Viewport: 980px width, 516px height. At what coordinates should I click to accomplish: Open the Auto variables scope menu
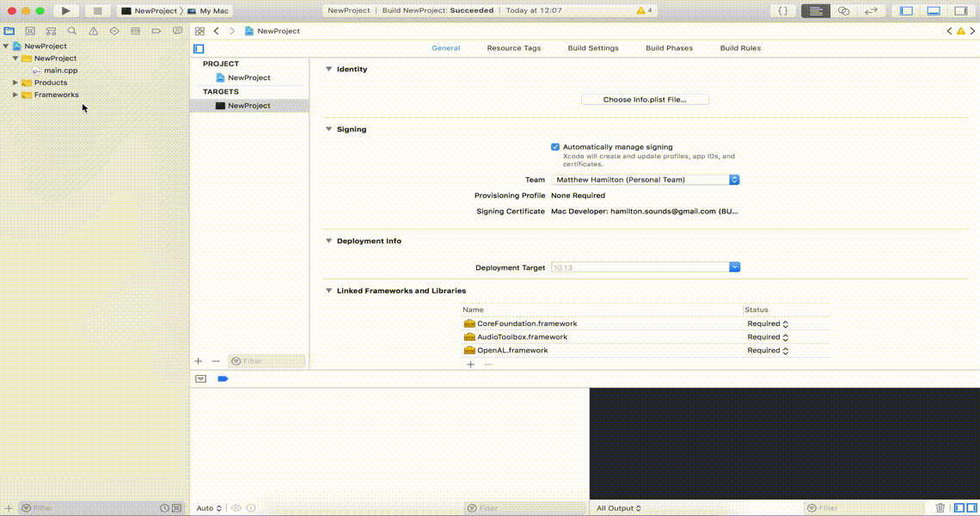coord(209,508)
